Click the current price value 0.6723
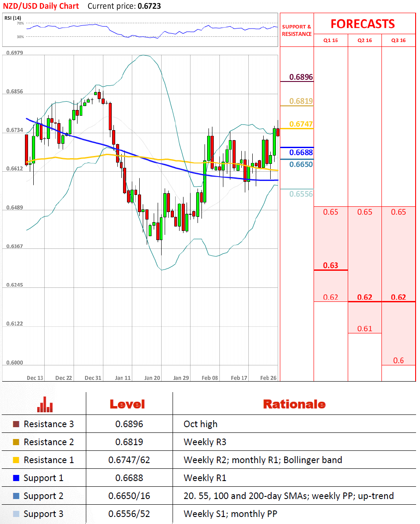This screenshot has height=524, width=420. coord(149,6)
